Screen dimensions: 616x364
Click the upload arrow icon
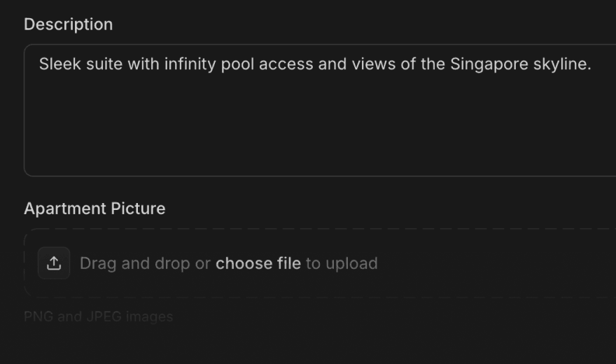click(54, 263)
